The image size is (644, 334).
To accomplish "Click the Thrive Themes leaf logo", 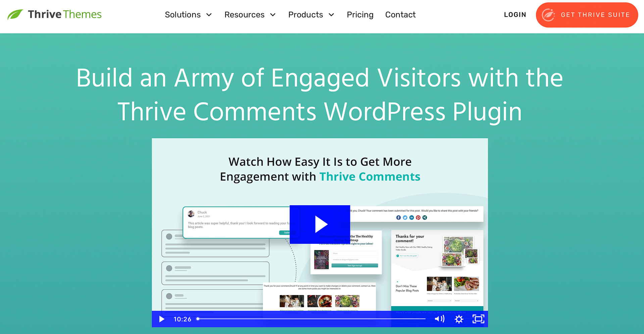I will [x=15, y=14].
